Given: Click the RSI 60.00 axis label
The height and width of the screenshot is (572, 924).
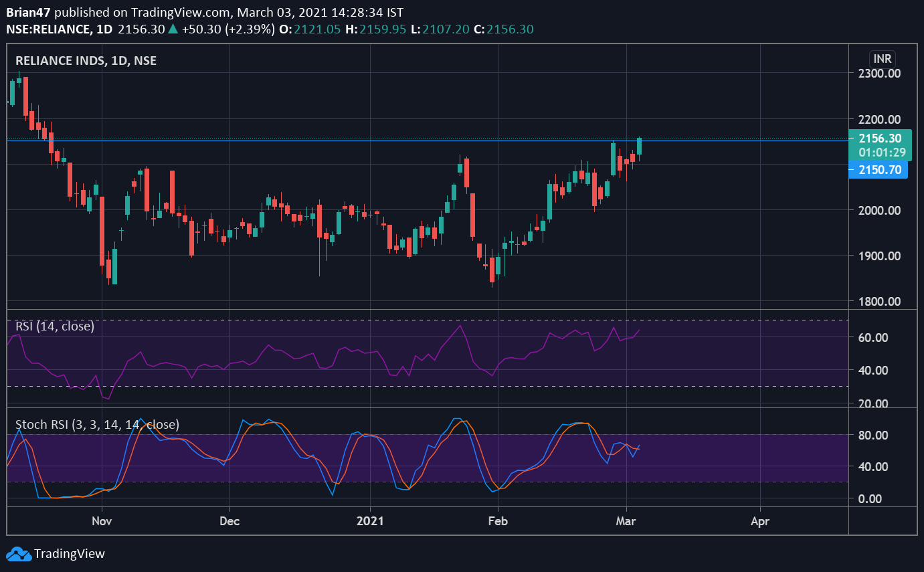Looking at the screenshot, I should (873, 337).
